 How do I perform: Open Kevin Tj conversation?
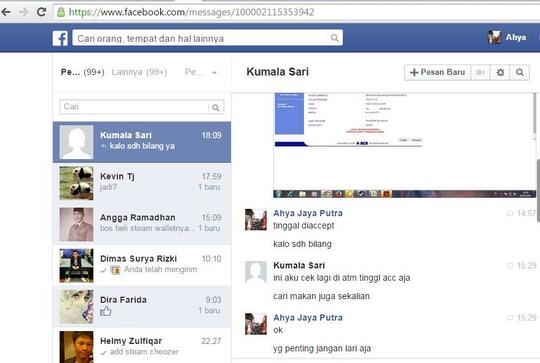(142, 183)
